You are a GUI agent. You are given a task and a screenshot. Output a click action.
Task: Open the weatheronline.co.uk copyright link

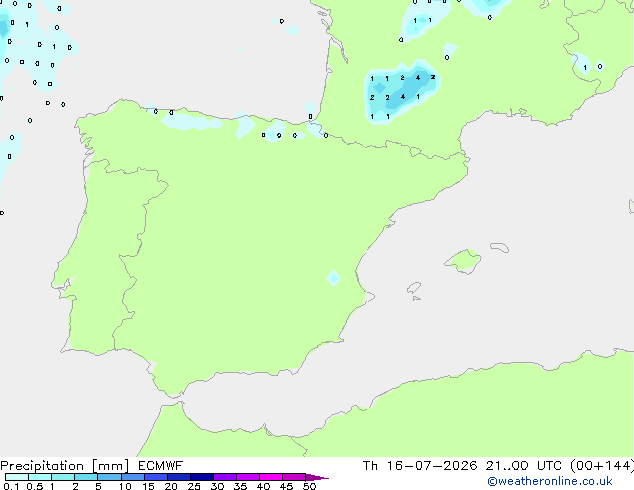[550, 482]
